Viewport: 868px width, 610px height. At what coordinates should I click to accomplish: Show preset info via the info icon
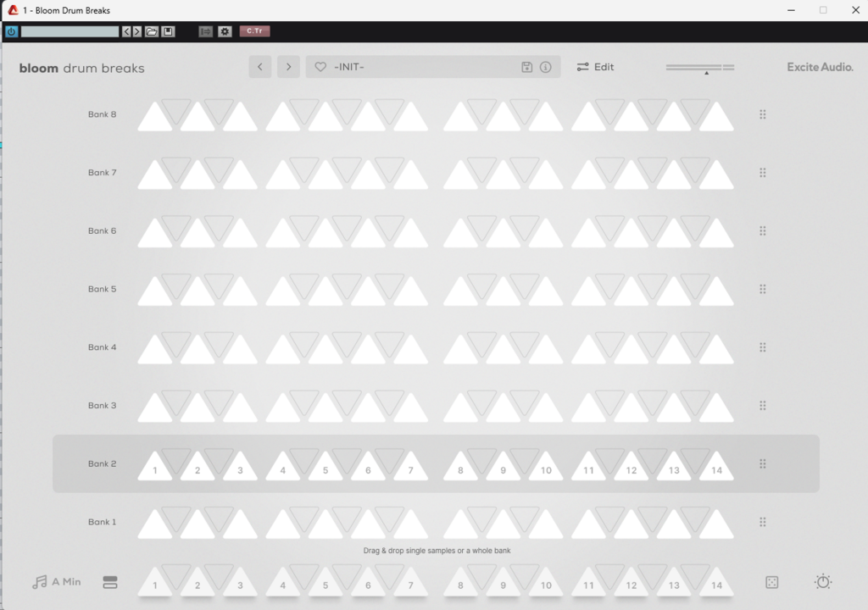[x=545, y=67]
